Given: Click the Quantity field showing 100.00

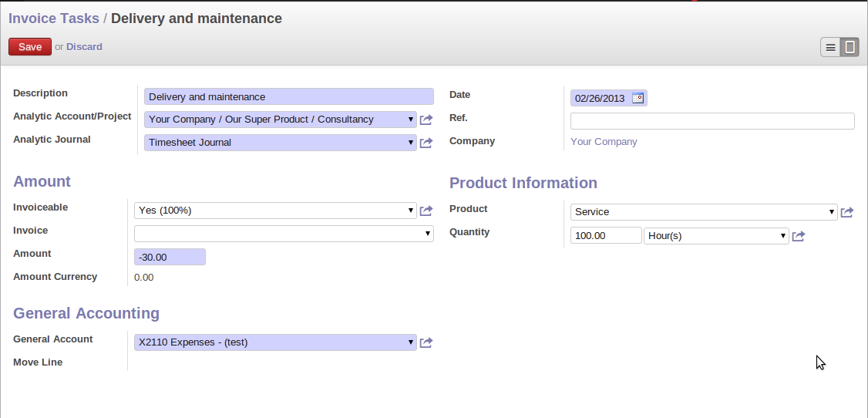Looking at the screenshot, I should click(x=605, y=236).
